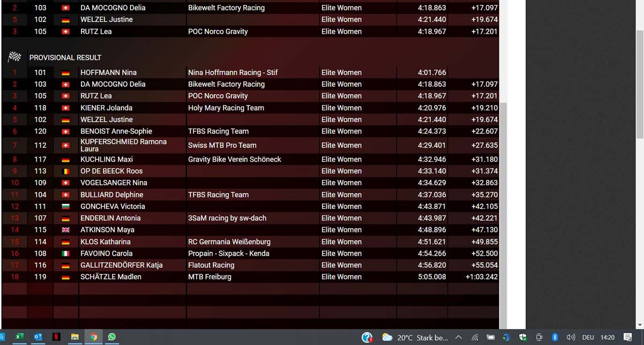
Task: Switch the DEU keyboard language indicator
Action: [588, 337]
